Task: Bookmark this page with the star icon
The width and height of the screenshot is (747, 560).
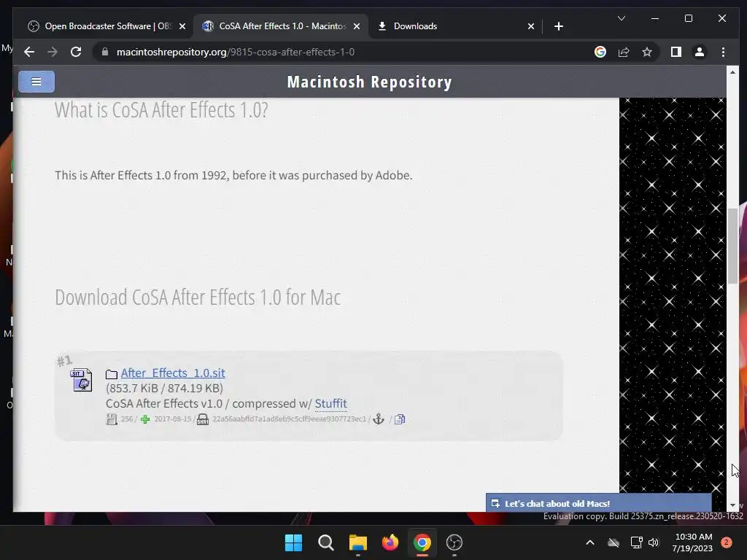Action: click(x=647, y=52)
